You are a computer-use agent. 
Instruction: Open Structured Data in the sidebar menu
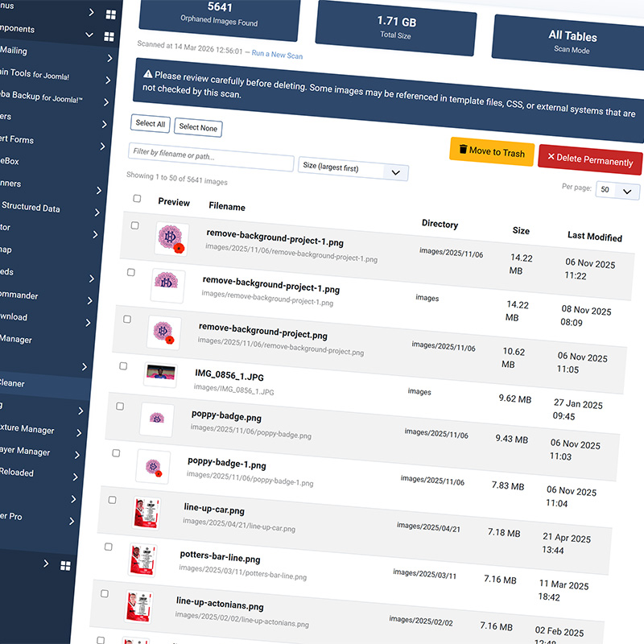31,208
